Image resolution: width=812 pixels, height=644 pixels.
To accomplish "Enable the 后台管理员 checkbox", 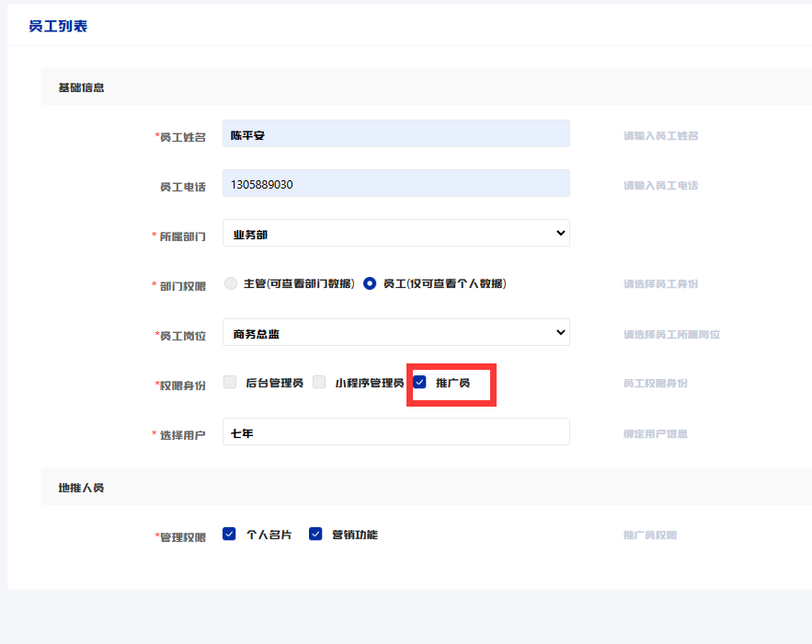I will pos(230,383).
